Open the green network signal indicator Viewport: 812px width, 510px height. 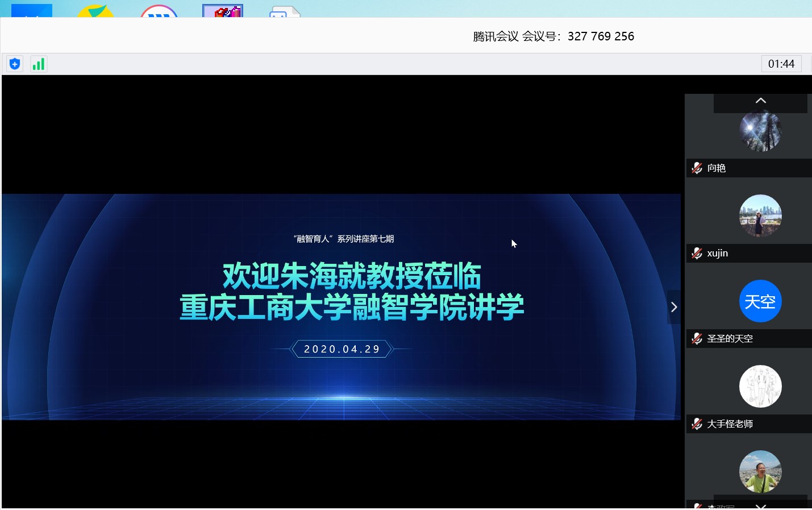coord(38,64)
